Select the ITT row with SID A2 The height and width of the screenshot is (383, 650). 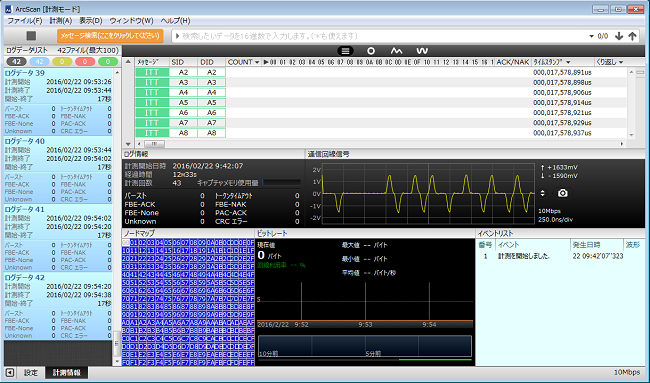(x=381, y=72)
